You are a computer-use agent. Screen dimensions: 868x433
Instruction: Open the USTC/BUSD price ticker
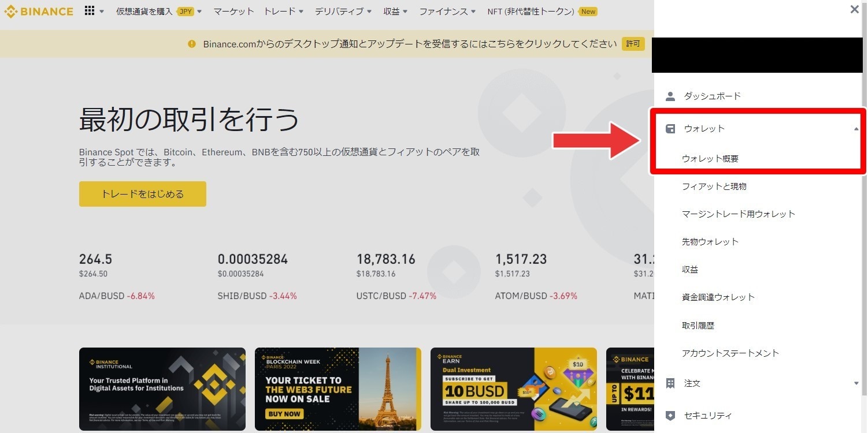[x=396, y=277]
